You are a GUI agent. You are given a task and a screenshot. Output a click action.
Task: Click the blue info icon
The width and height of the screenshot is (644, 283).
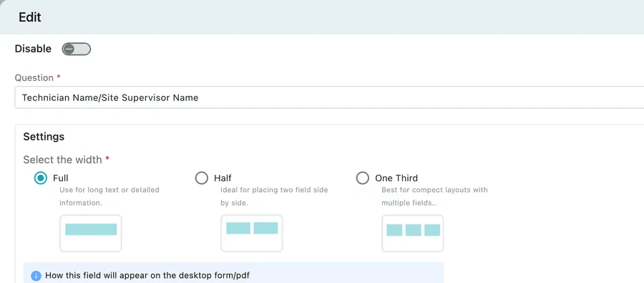(36, 276)
